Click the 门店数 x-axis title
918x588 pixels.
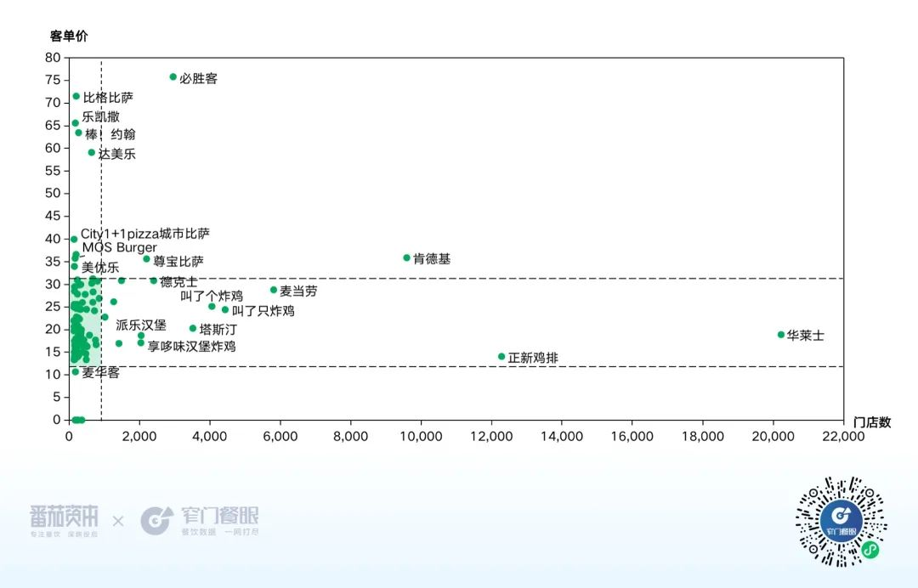[872, 421]
